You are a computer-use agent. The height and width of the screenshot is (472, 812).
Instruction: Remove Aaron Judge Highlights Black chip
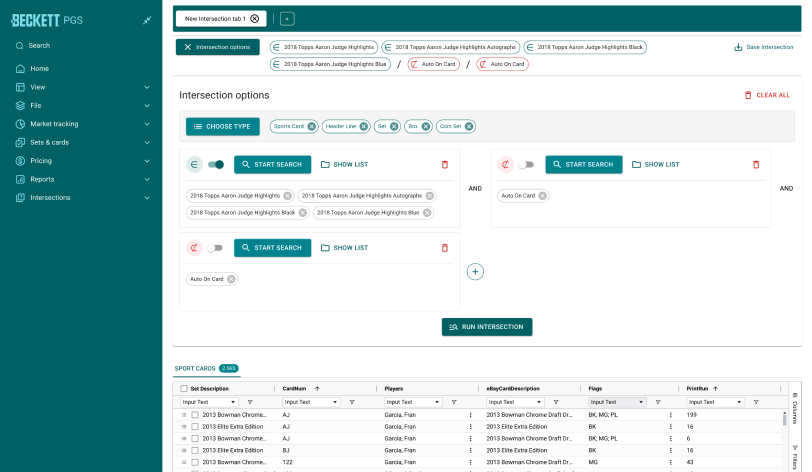click(x=303, y=213)
